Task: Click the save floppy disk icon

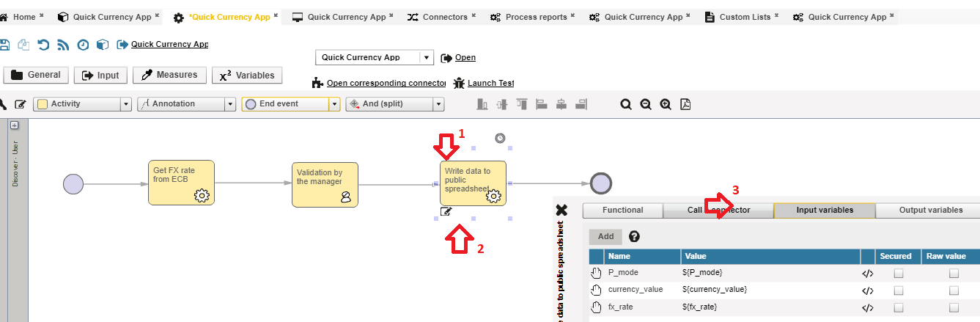Action: coord(4,45)
